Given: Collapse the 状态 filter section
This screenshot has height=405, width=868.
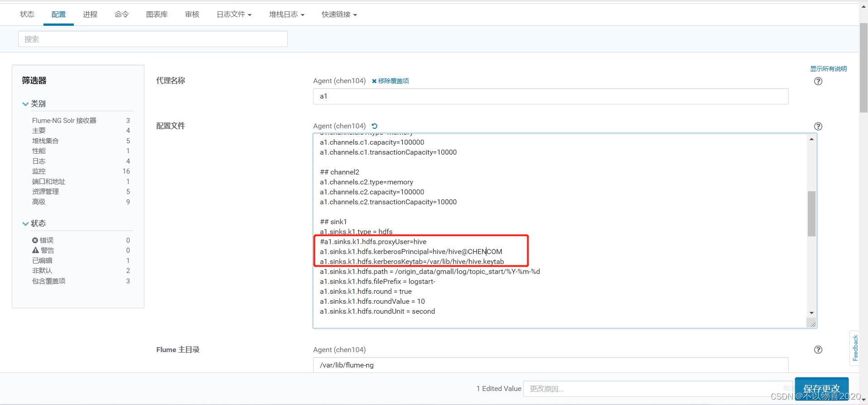Looking at the screenshot, I should [34, 224].
